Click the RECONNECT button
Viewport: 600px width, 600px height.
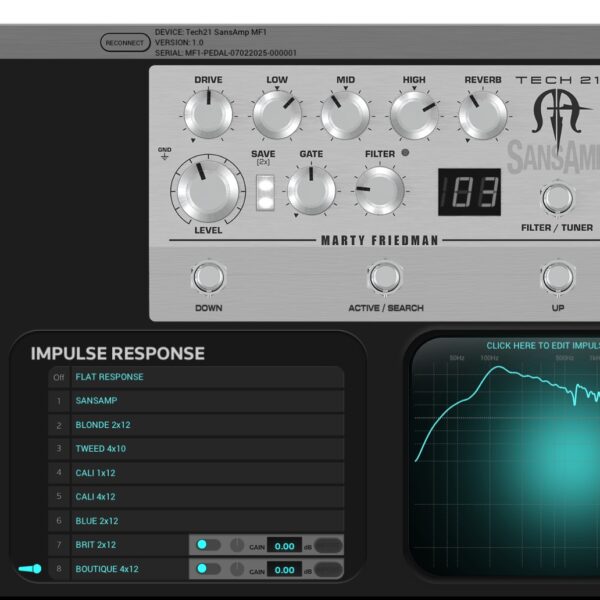pos(125,42)
